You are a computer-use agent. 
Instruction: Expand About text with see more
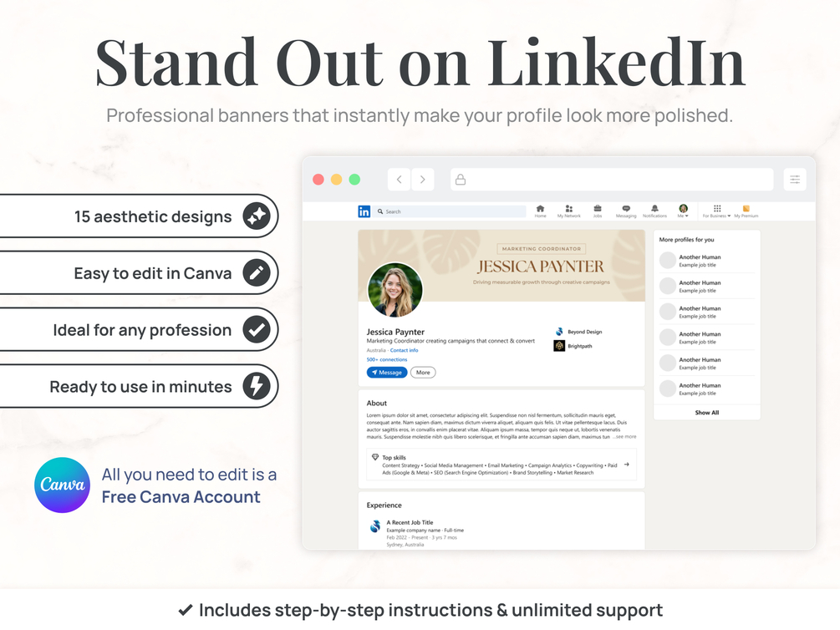pos(624,437)
